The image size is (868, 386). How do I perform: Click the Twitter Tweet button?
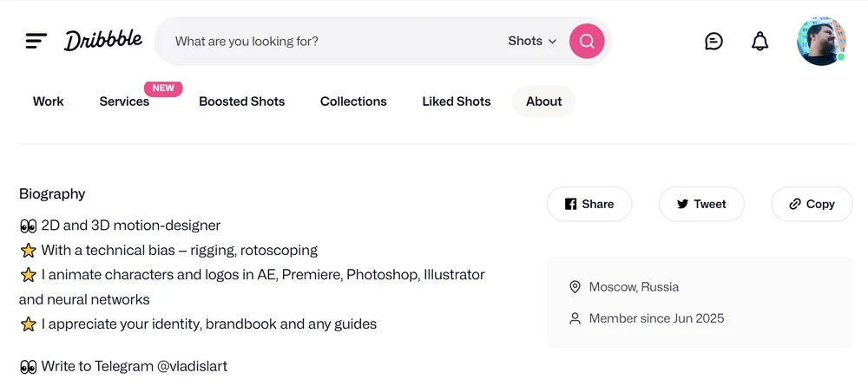click(x=701, y=204)
